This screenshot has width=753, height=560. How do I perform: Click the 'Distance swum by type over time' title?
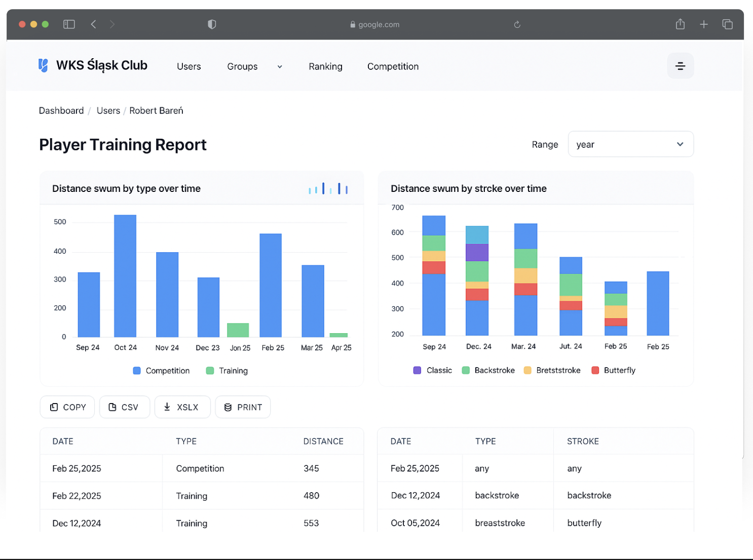[126, 188]
